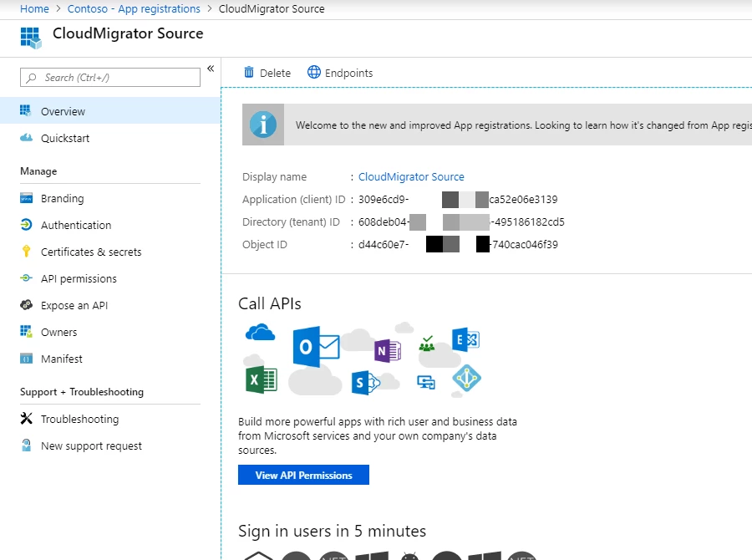Viewport: 752px width, 560px height.
Task: Click the welcome banner about new App registrations
Action: (x=497, y=125)
